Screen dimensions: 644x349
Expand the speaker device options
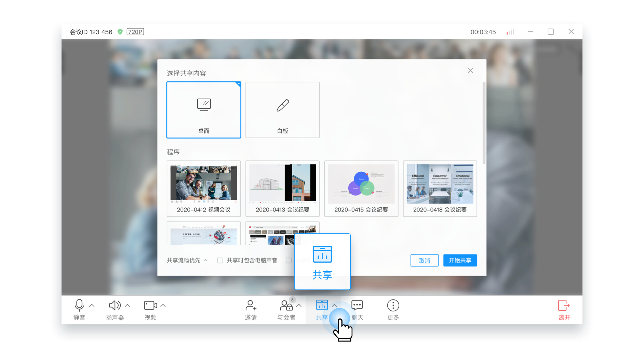coord(127,306)
